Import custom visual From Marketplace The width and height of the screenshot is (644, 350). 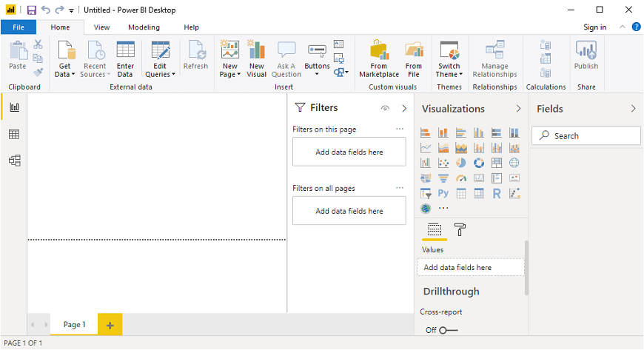pyautogui.click(x=378, y=59)
